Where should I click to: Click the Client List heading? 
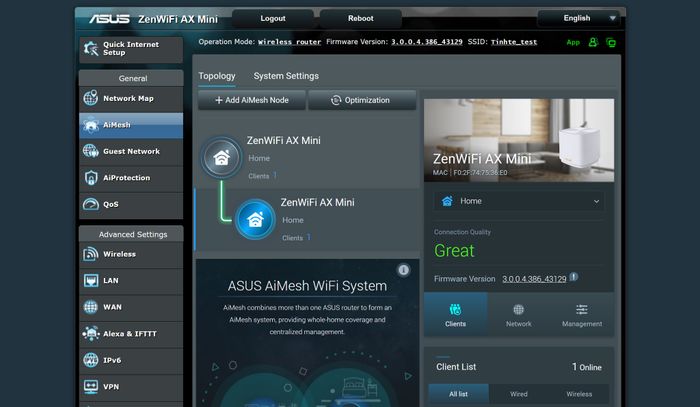tap(456, 367)
